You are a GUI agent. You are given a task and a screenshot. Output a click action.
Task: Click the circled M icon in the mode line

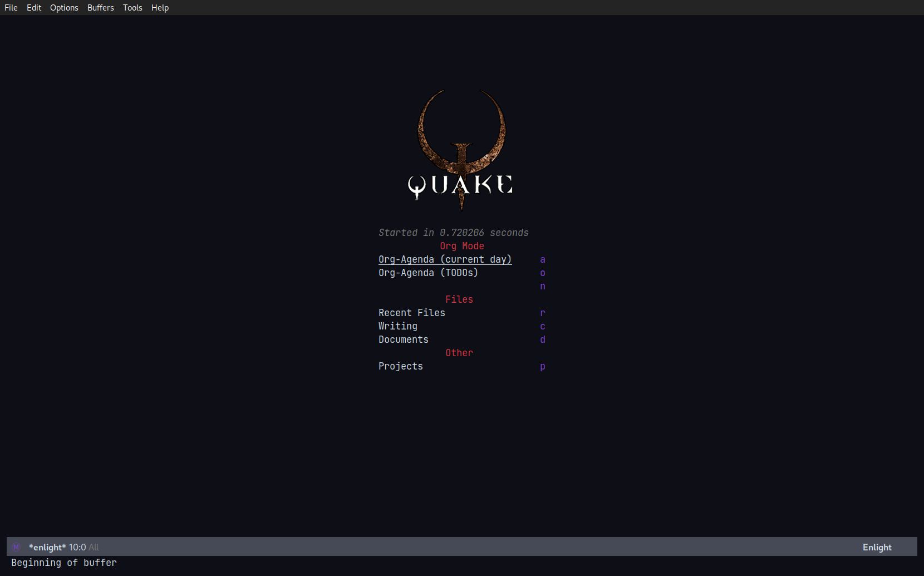[x=16, y=547]
